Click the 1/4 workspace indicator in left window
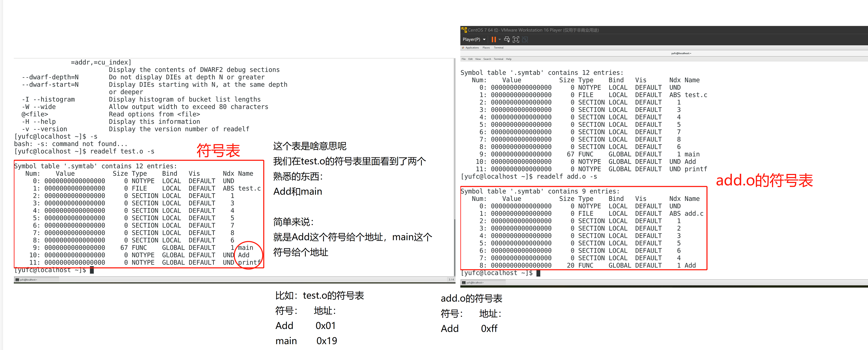 pyautogui.click(x=451, y=280)
